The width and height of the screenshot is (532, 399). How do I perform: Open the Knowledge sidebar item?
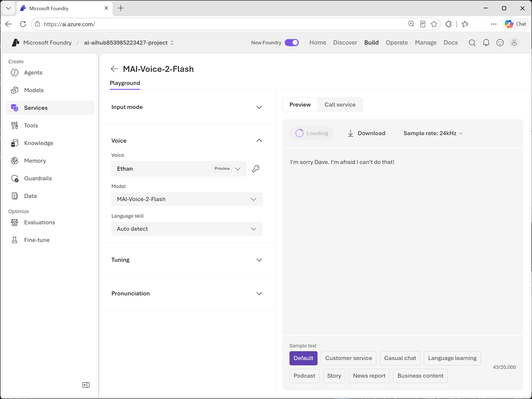click(50, 143)
